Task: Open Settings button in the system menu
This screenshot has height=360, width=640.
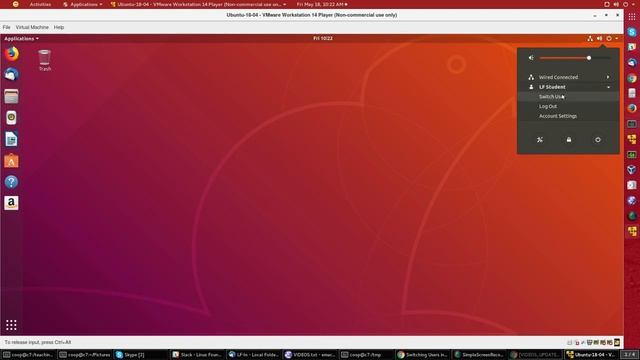Action: pos(540,140)
